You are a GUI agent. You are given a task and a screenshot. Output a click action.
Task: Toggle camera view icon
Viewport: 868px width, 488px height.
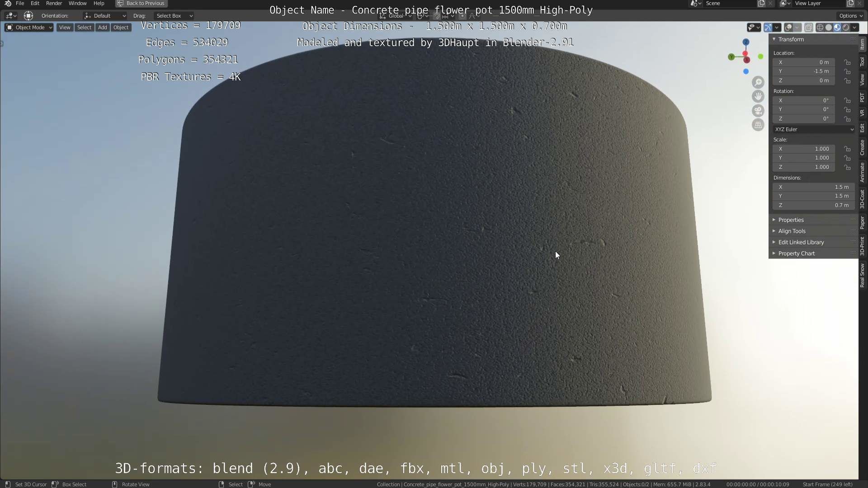[758, 111]
